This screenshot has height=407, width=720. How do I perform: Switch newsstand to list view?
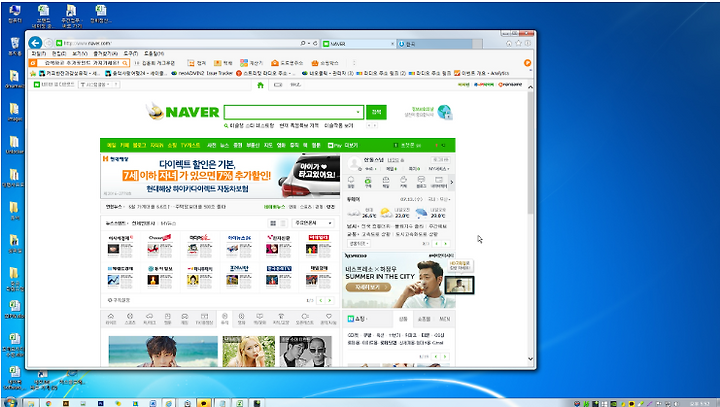[283, 223]
